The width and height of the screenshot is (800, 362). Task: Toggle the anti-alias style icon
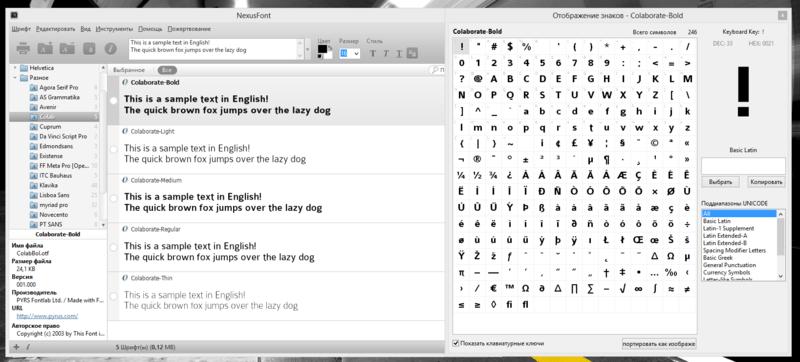tap(413, 53)
